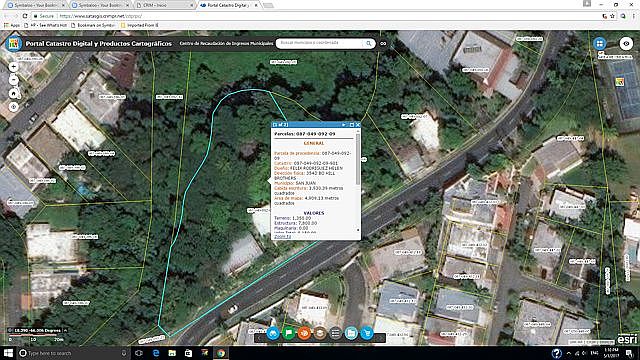The height and width of the screenshot is (360, 640).
Task: Maximize the parcel info popup
Action: point(351,124)
